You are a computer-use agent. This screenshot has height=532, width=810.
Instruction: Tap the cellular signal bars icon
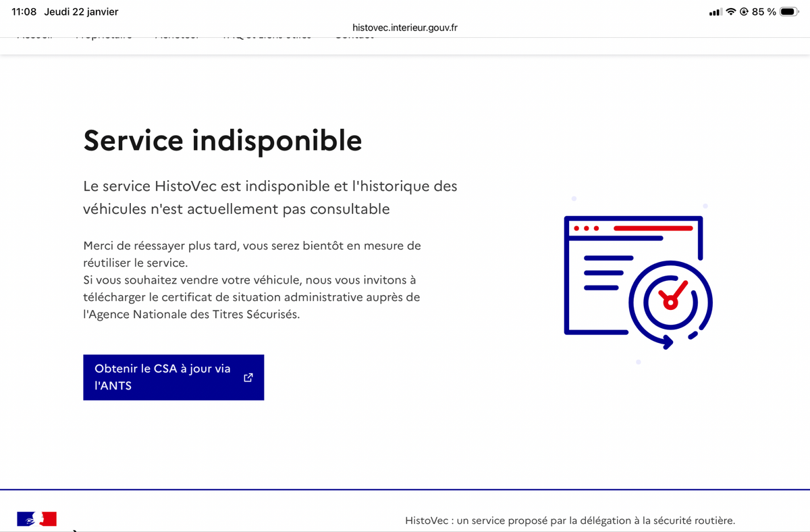715,12
